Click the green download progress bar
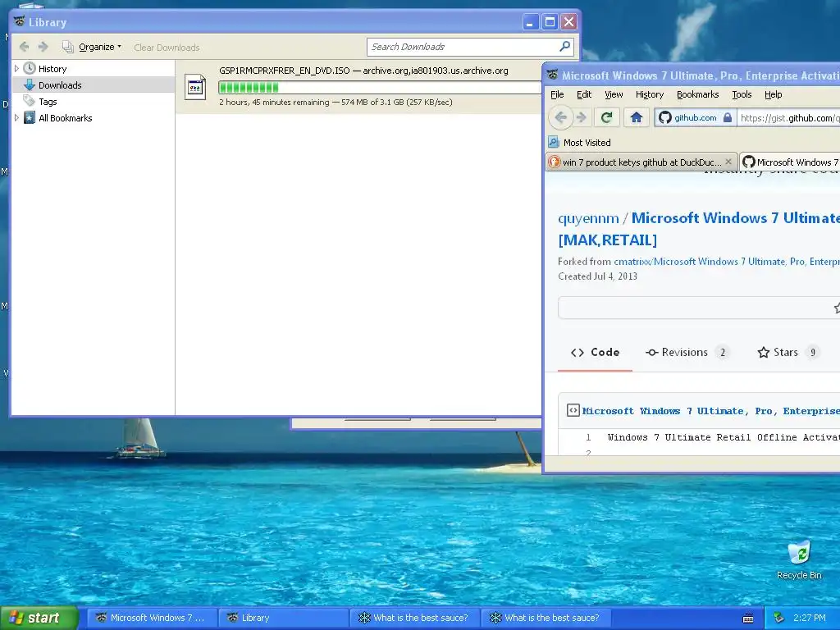Screen dimensions: 840x630 click(x=379, y=87)
